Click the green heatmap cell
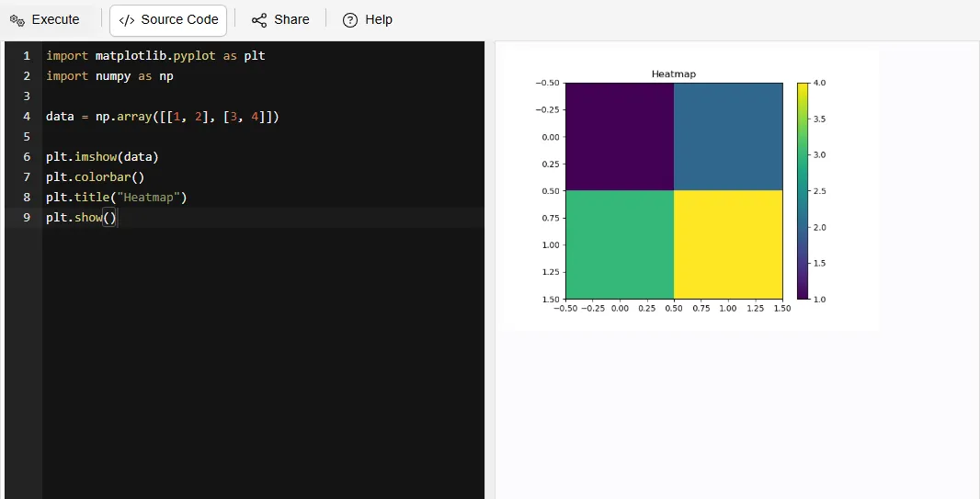Image resolution: width=980 pixels, height=499 pixels. [x=620, y=244]
